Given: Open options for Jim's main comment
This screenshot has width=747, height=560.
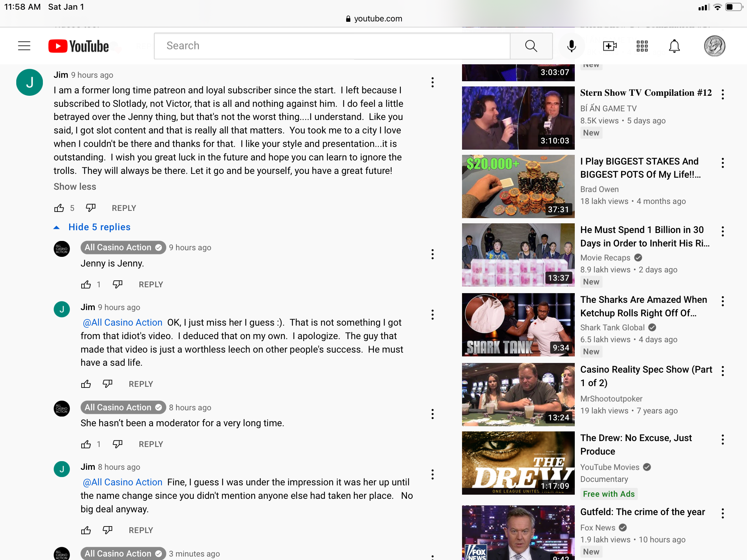Looking at the screenshot, I should (432, 82).
